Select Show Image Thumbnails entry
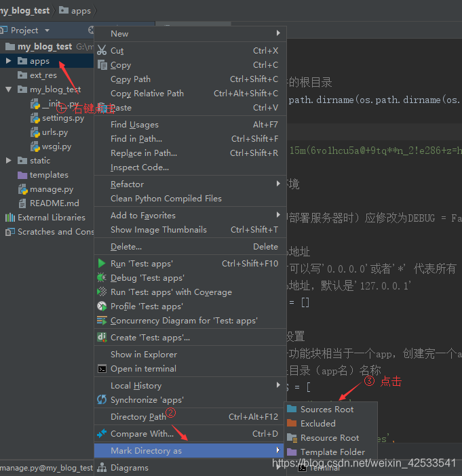The width and height of the screenshot is (462, 476). pos(190,230)
